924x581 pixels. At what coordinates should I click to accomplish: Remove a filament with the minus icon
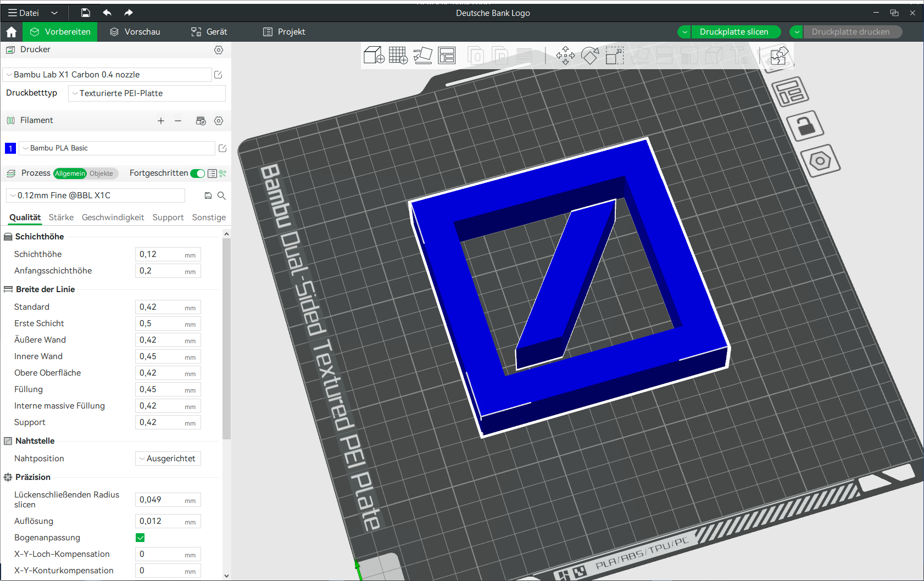(178, 121)
